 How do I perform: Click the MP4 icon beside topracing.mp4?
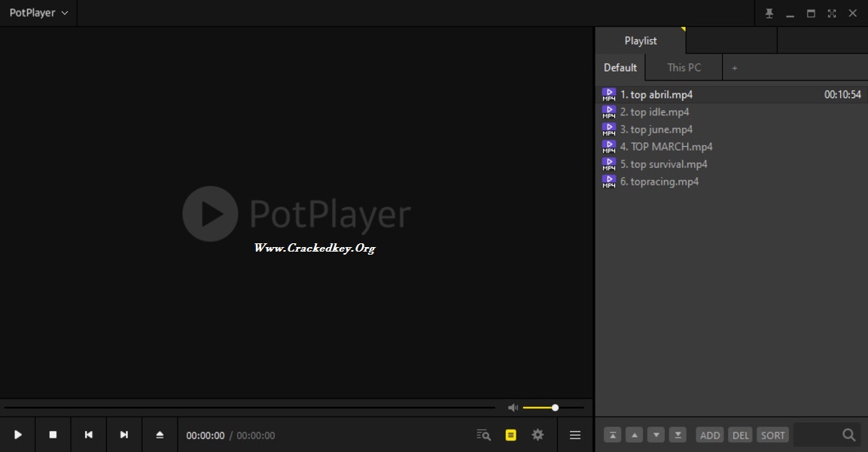click(609, 181)
